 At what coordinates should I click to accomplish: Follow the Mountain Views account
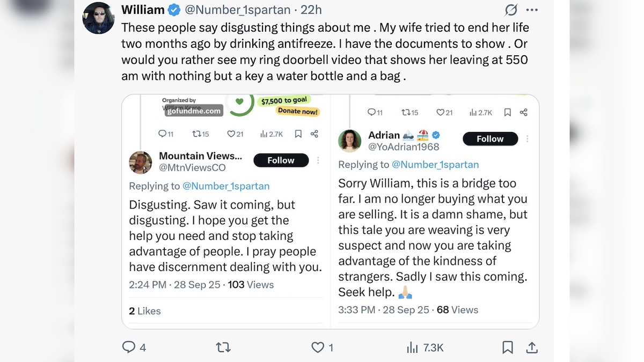click(281, 160)
